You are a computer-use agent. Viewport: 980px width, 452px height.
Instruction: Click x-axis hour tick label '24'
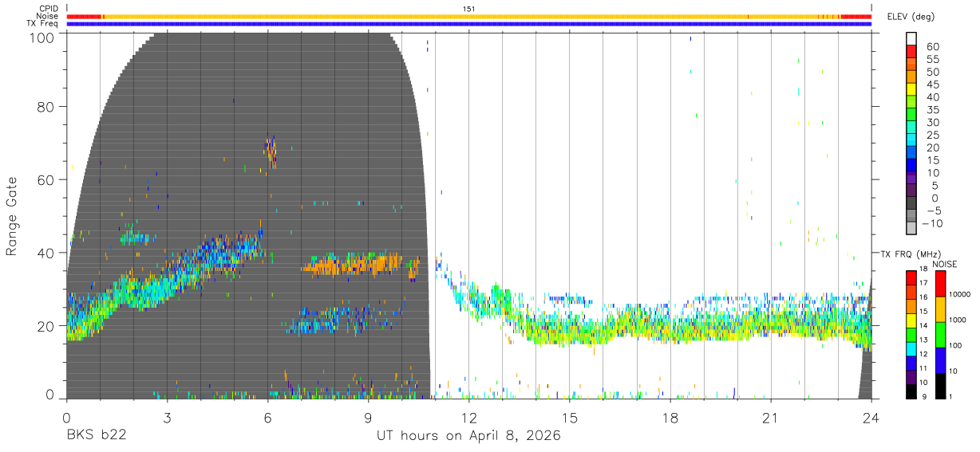click(x=871, y=417)
